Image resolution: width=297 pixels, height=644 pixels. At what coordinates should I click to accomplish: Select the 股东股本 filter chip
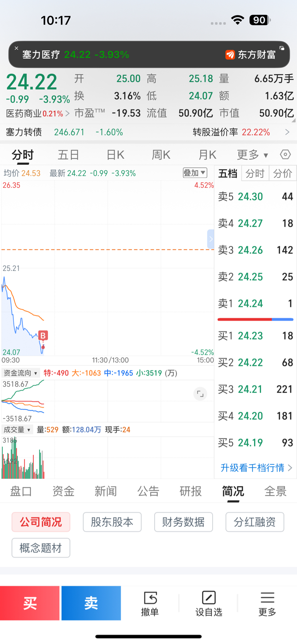[112, 522]
